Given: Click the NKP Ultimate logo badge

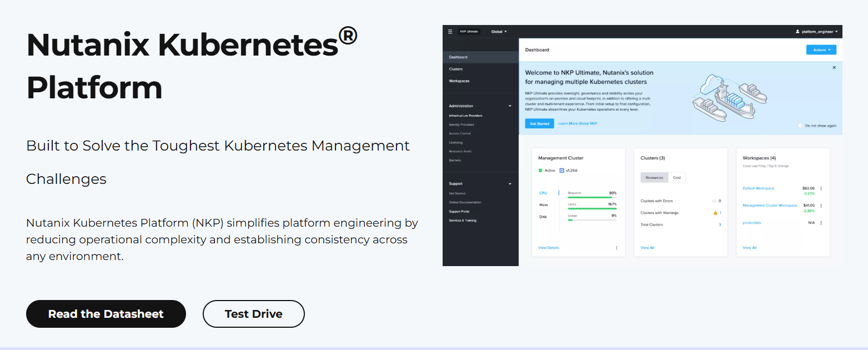Looking at the screenshot, I should point(468,32).
